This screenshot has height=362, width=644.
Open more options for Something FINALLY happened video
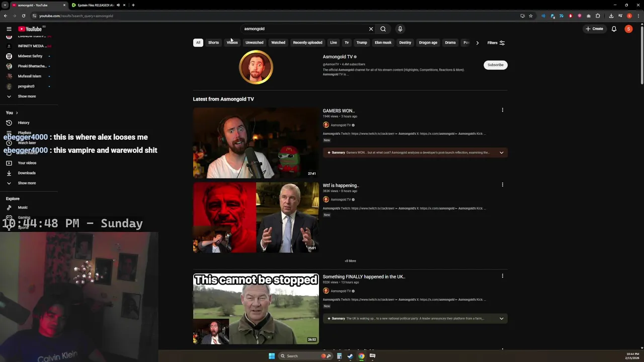[x=502, y=276]
